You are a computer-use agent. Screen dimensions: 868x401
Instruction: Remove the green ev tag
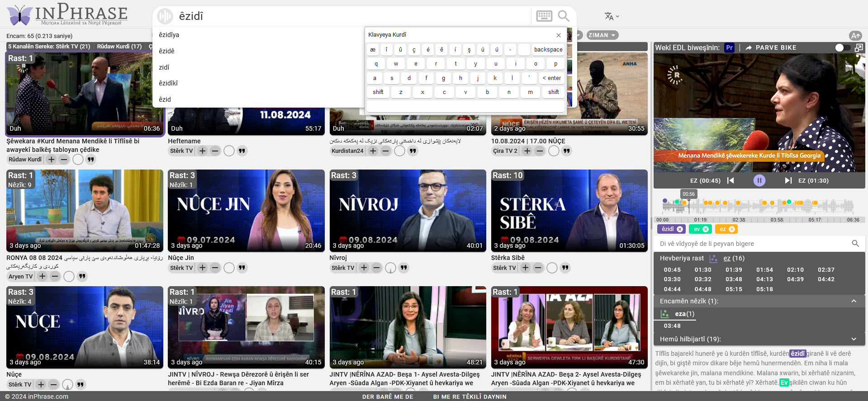click(705, 229)
